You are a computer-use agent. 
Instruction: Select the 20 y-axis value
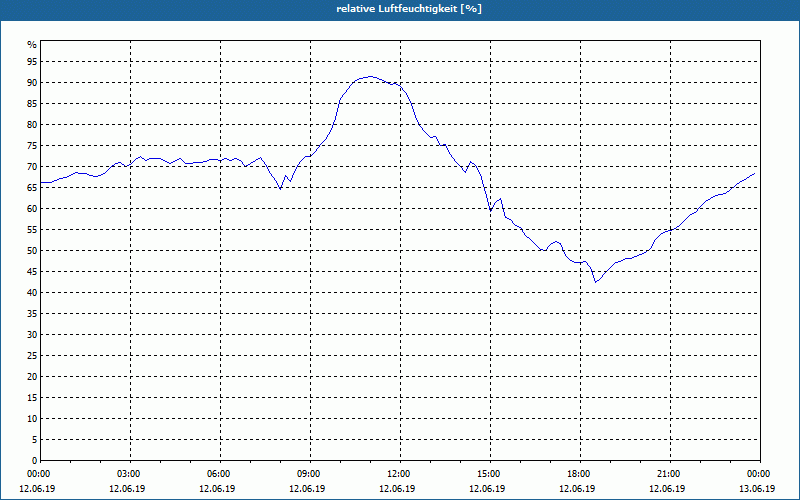[x=32, y=377]
